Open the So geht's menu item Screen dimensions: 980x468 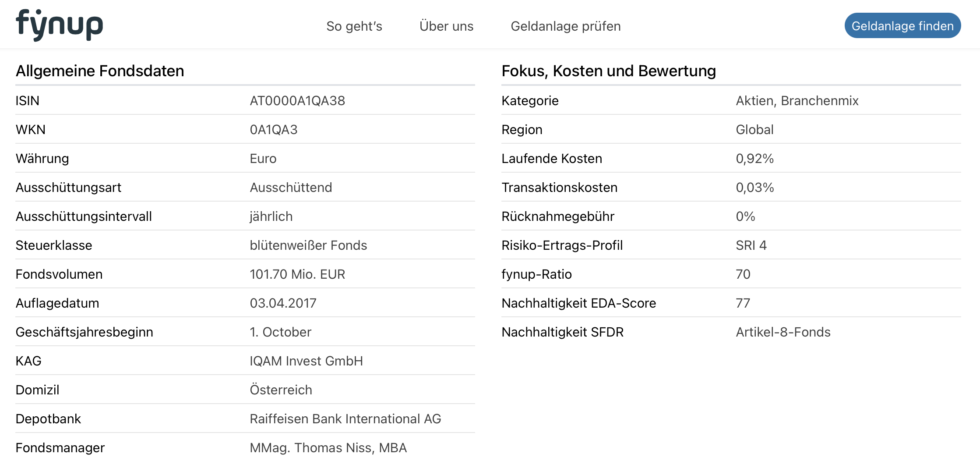tap(354, 26)
